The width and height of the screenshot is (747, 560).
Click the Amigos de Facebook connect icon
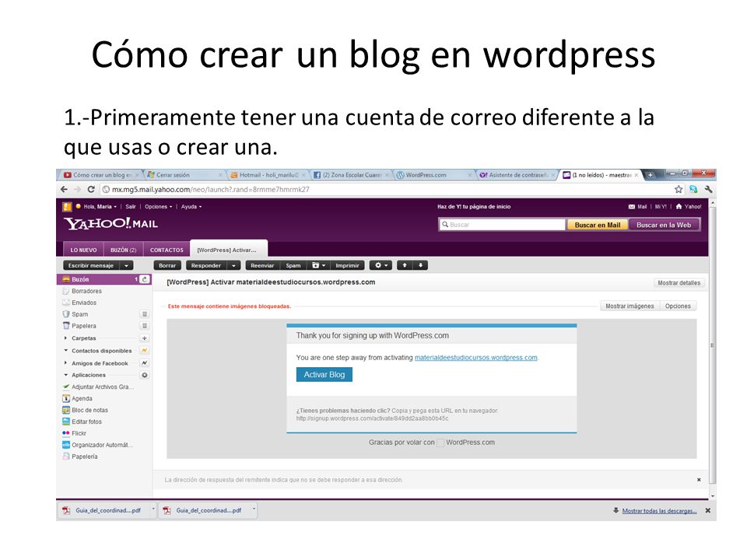(x=145, y=363)
